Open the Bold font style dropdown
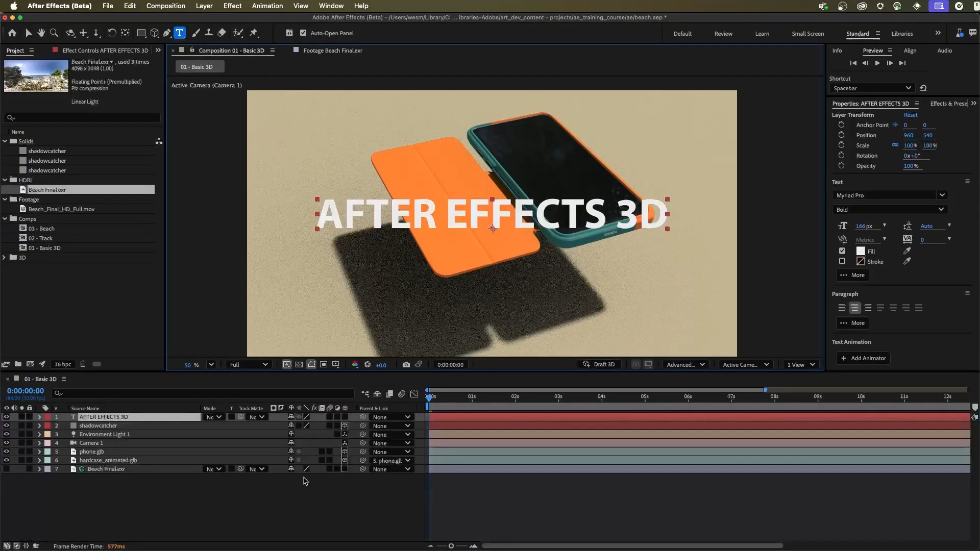Viewport: 980px width, 551px height. click(890, 210)
